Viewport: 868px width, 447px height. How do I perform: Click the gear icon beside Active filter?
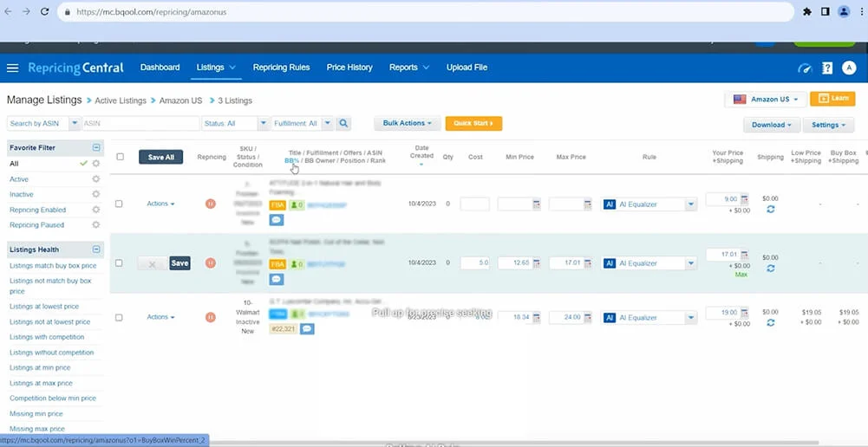pyautogui.click(x=96, y=179)
